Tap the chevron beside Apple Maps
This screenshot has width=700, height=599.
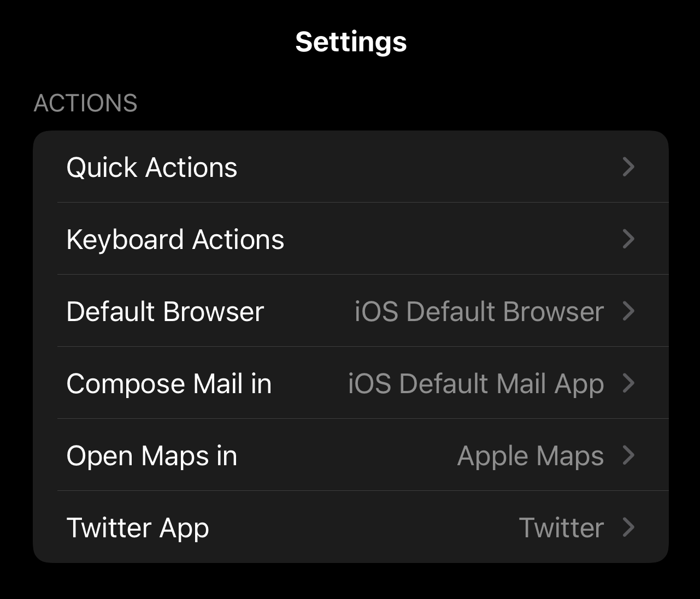point(628,455)
